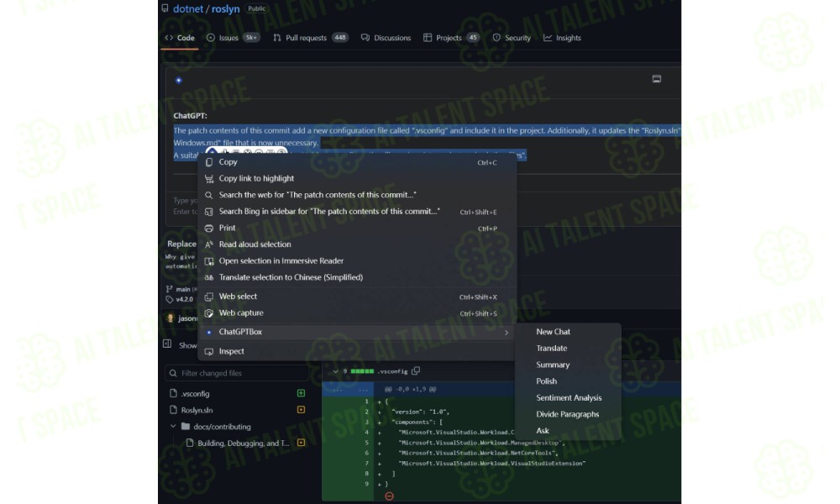Click the magnifier icon beside Search the web
Screen dimensions: 840x504
(209, 195)
